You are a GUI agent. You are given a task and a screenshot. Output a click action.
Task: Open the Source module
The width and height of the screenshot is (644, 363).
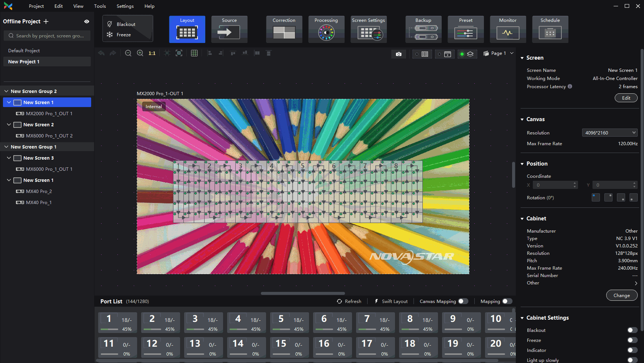[229, 29]
